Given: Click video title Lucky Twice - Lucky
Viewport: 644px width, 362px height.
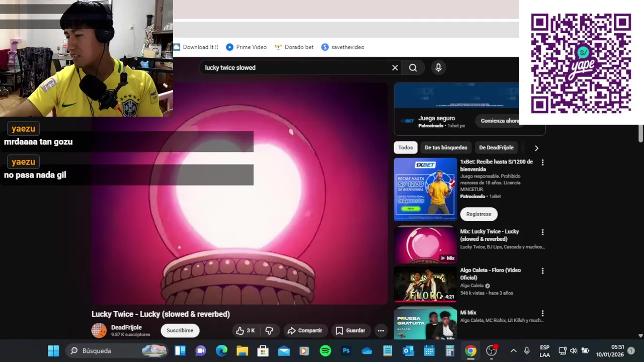Looking at the screenshot, I should point(160,314).
